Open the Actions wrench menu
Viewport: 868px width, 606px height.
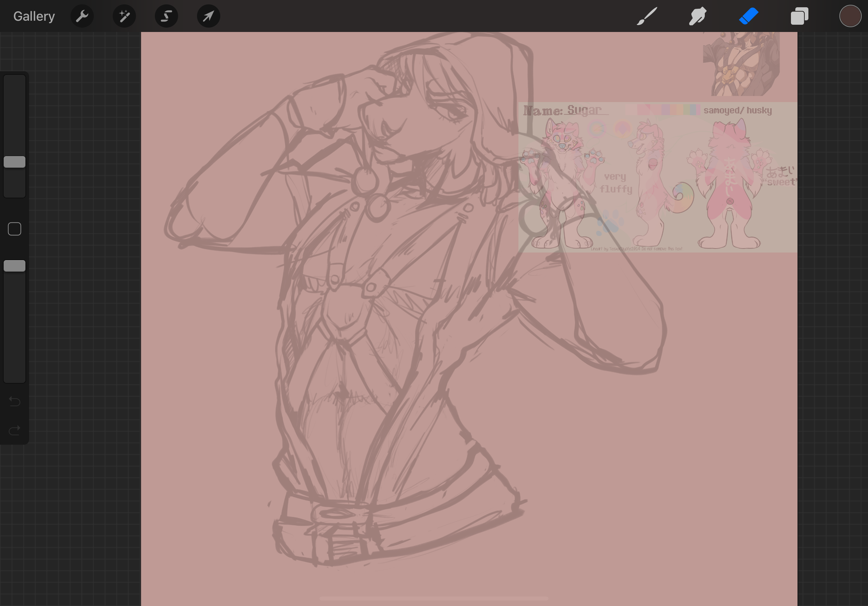coord(82,16)
